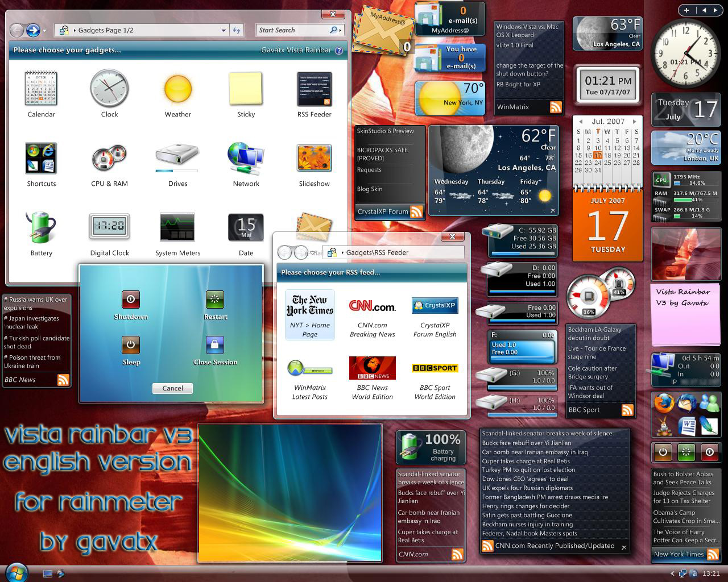Open Messenger from the shortcuts widget
The image size is (728, 582).
(x=709, y=404)
